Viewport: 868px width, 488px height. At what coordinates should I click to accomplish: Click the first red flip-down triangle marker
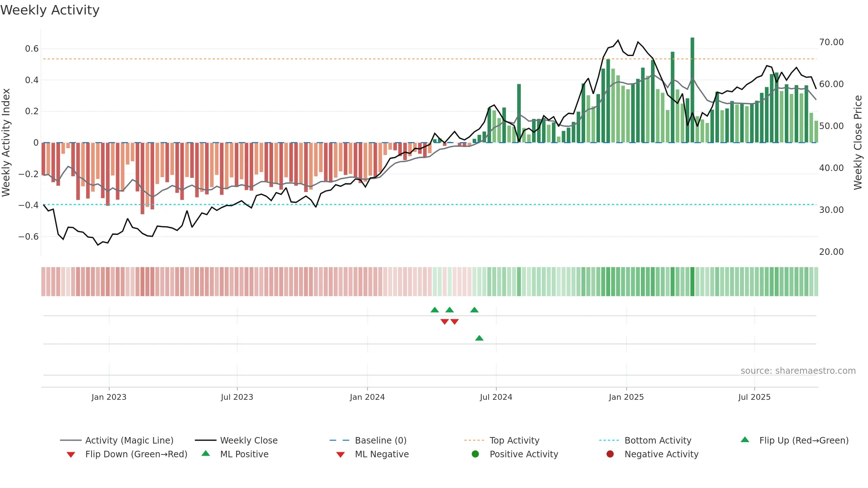coord(444,322)
